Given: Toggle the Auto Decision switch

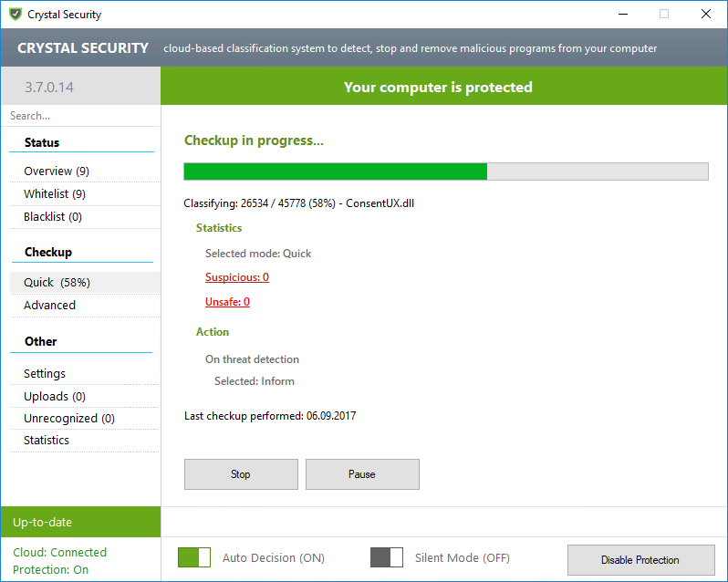Looking at the screenshot, I should tap(194, 557).
